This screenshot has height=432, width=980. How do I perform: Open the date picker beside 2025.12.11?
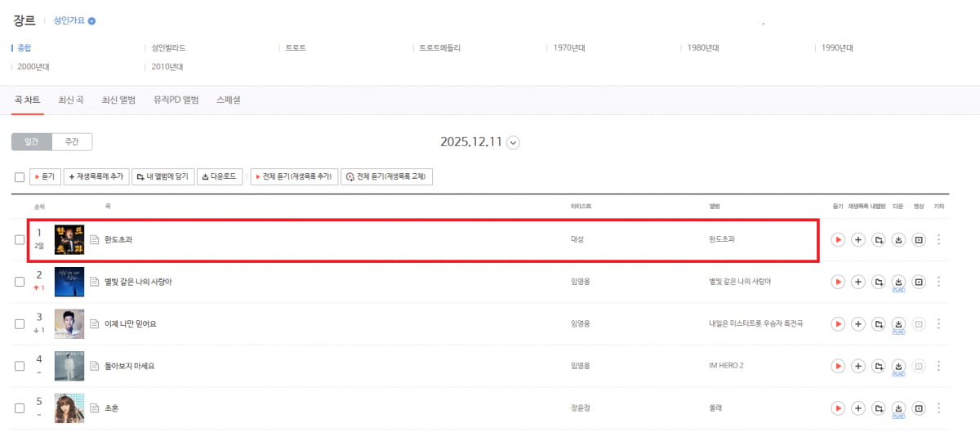coord(513,143)
